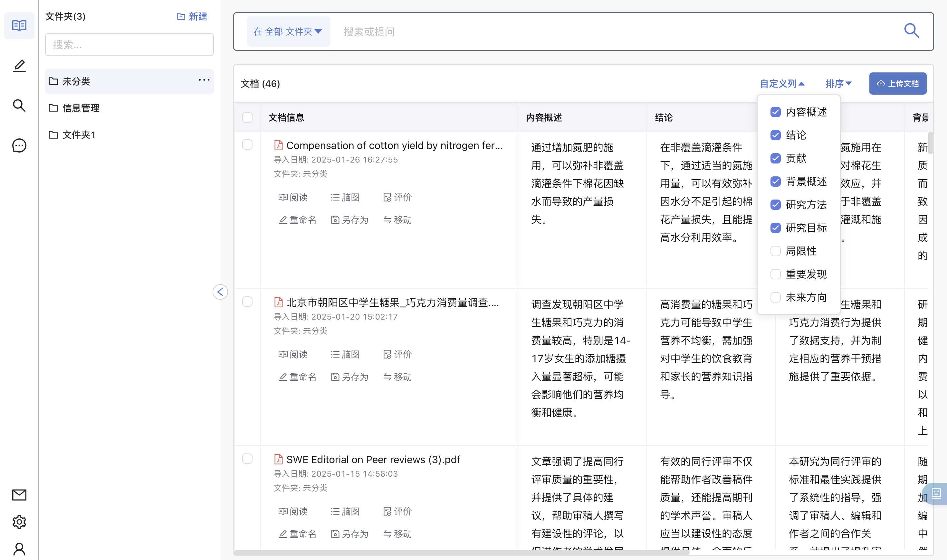Uncheck the 背景概述 column option
947x560 pixels.
tap(776, 182)
